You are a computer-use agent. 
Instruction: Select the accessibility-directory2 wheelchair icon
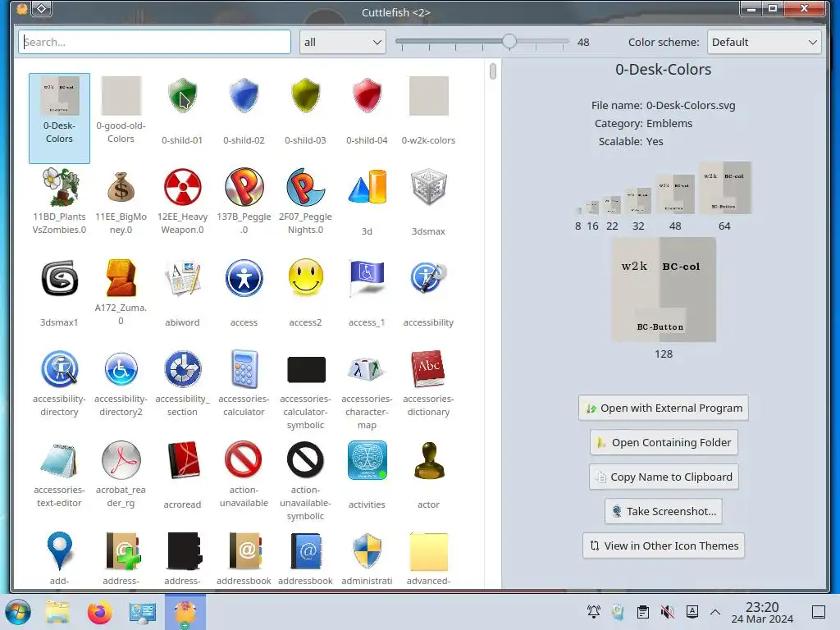click(121, 369)
